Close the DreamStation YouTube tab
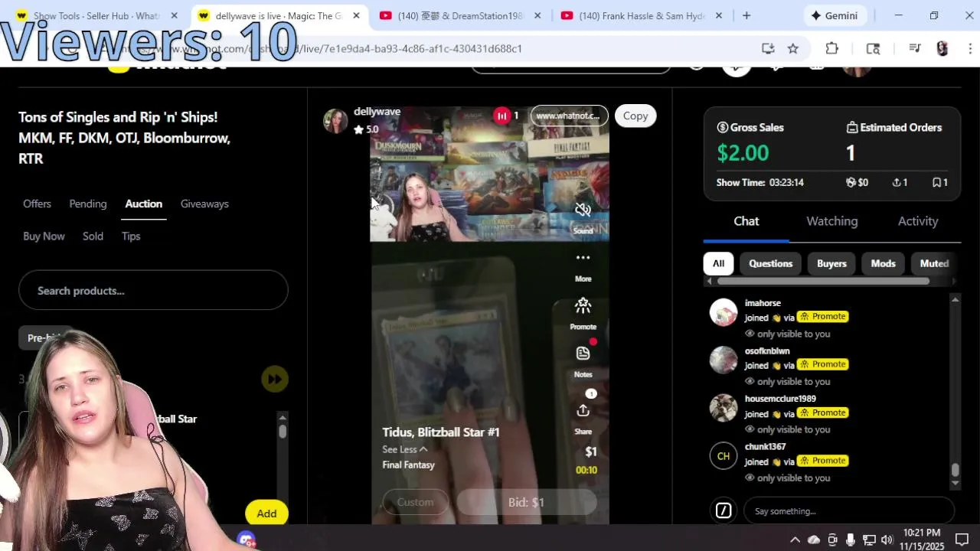Screen dimensions: 980x551 (x=537, y=15)
